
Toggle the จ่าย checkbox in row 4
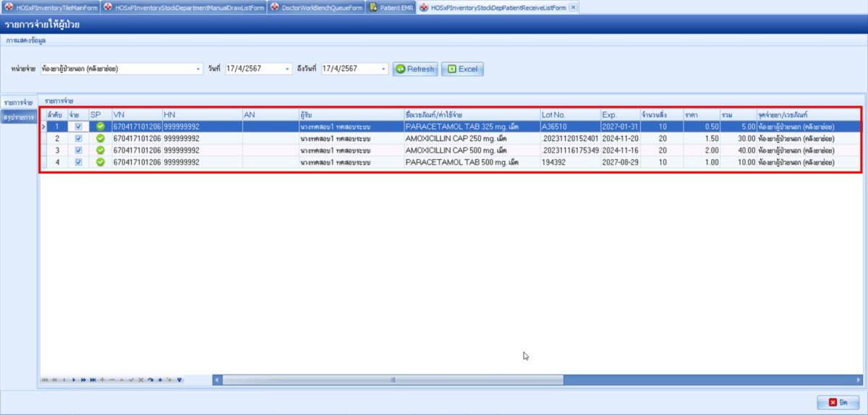tap(78, 163)
